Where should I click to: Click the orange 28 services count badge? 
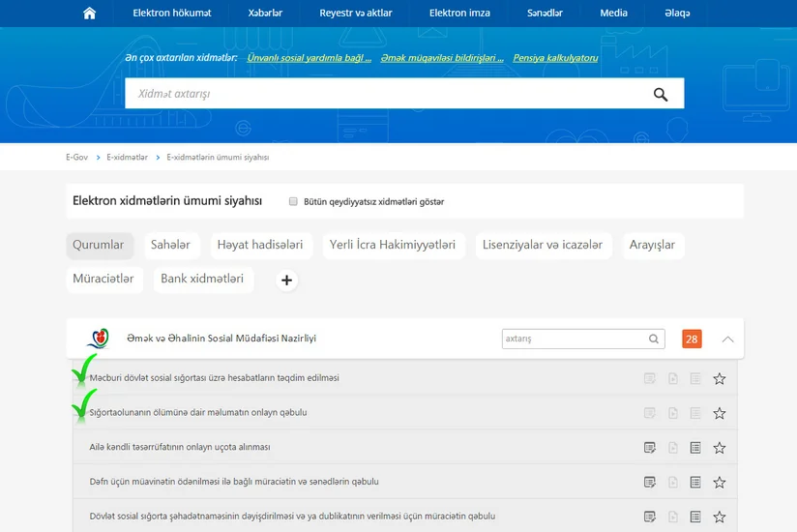pyautogui.click(x=692, y=339)
